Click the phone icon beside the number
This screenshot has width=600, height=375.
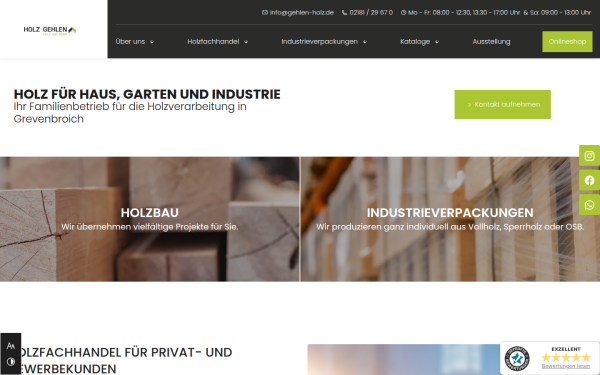click(x=344, y=13)
